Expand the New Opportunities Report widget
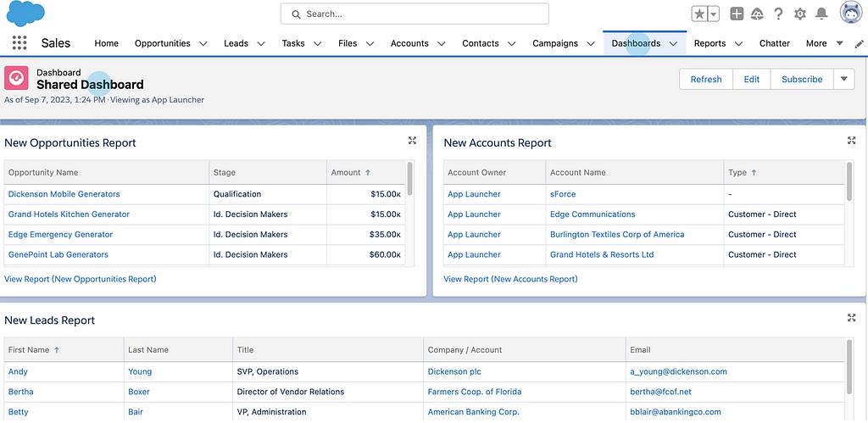The height and width of the screenshot is (423, 868). pos(412,141)
